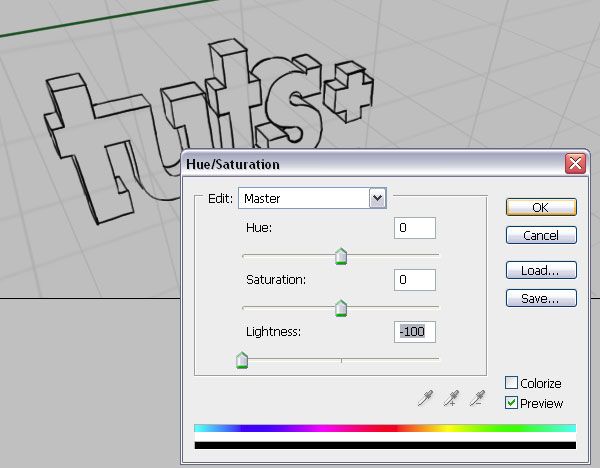Click into the Saturation value field
The height and width of the screenshot is (468, 600).
pos(415,280)
